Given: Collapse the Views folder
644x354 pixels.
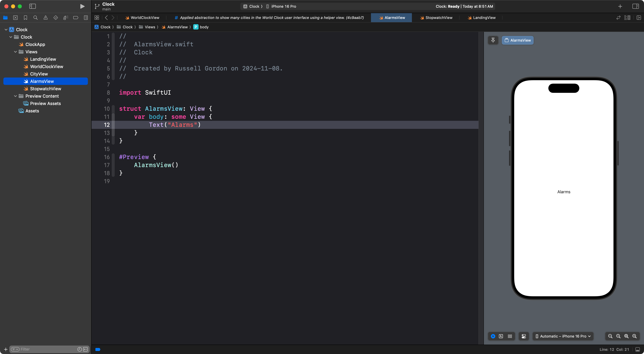Looking at the screenshot, I should (15, 52).
